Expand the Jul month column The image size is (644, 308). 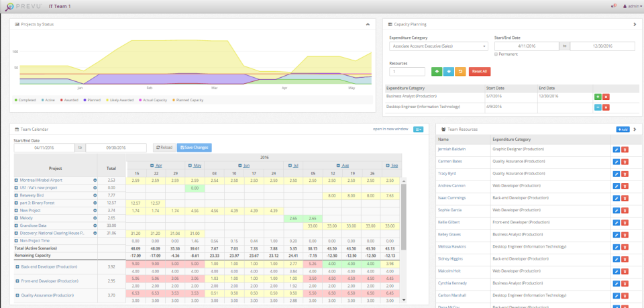coord(290,166)
